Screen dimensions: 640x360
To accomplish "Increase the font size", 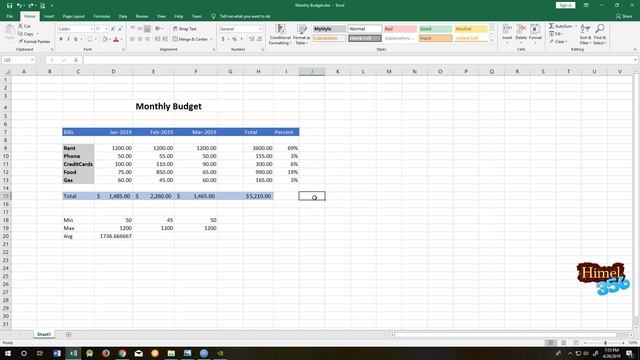I will (x=113, y=29).
